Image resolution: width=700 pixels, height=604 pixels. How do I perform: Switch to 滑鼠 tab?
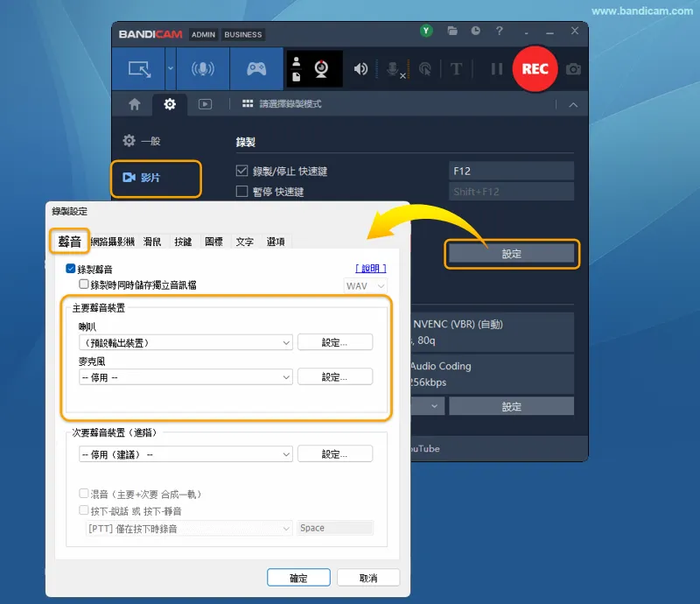[152, 242]
